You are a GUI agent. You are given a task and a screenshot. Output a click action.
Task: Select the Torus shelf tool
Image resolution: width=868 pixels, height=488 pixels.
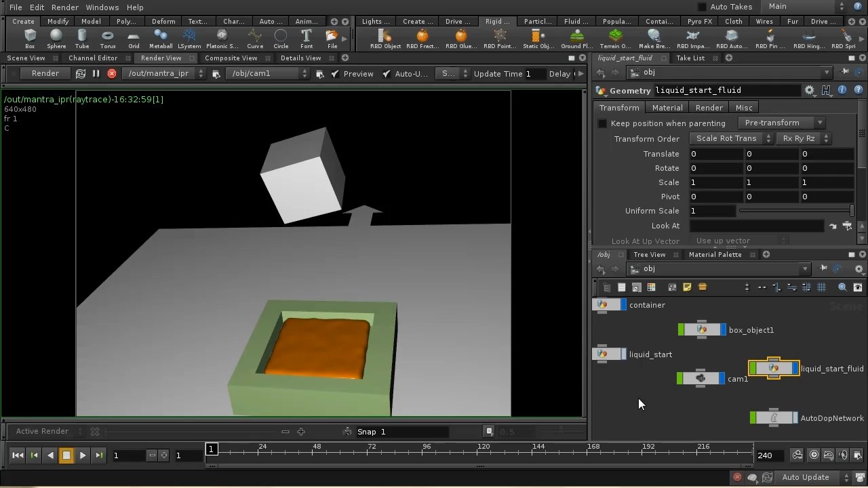tap(108, 39)
